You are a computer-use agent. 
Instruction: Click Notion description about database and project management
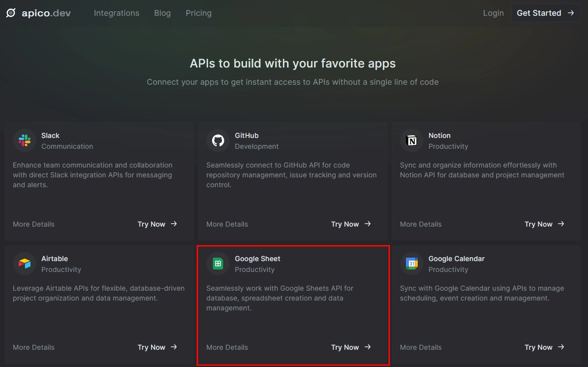(482, 170)
